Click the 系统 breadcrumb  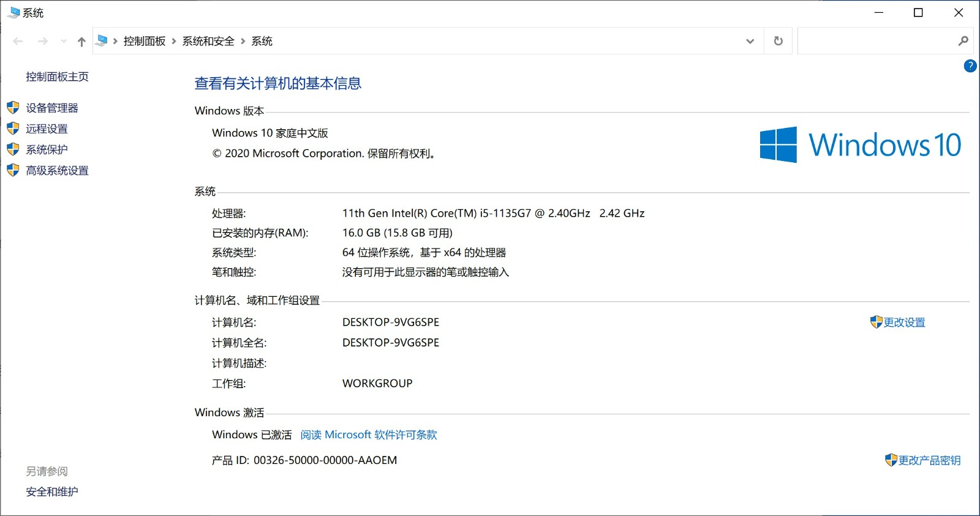coord(262,41)
